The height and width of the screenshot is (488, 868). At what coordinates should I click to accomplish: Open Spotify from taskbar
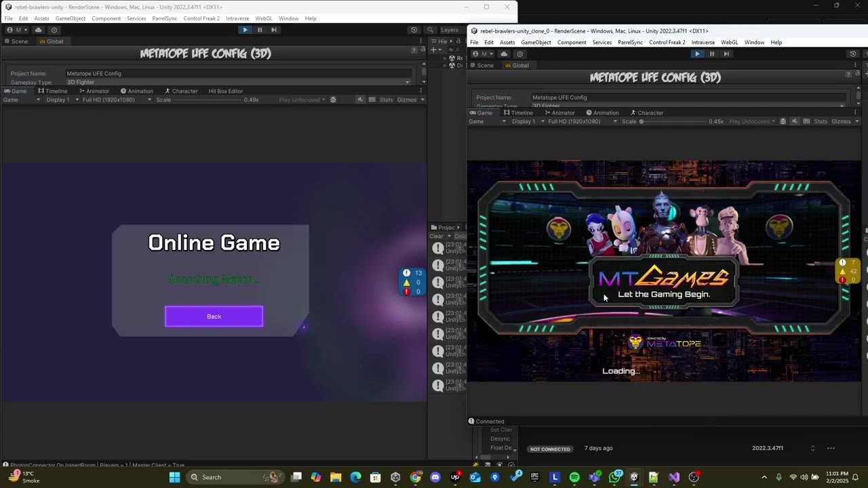click(x=574, y=477)
